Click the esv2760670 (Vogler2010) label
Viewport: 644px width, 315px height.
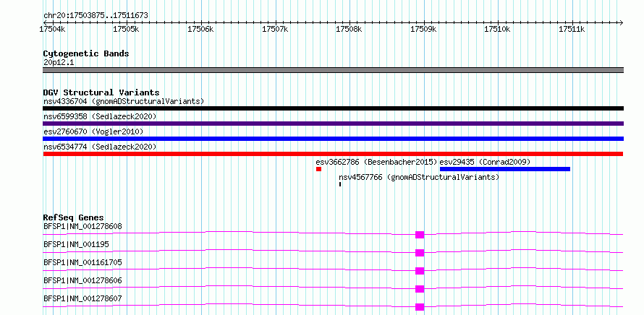[93, 131]
